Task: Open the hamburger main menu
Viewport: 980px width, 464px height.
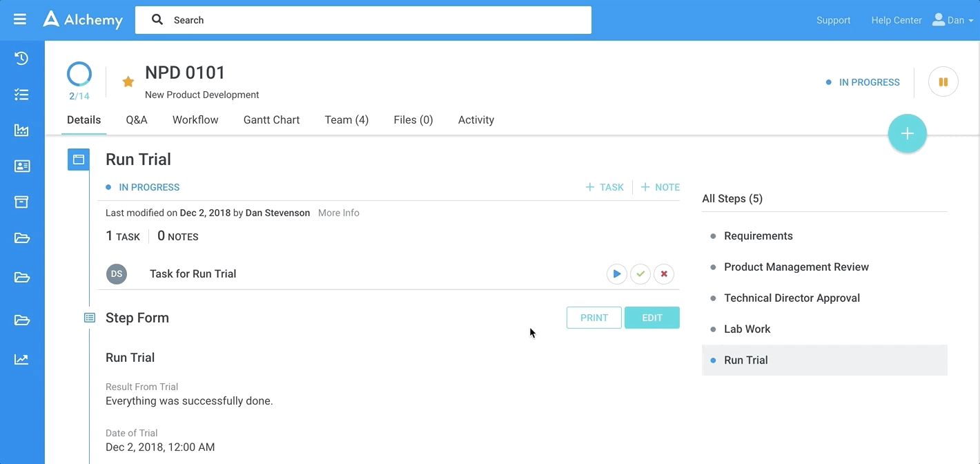Action: pyautogui.click(x=20, y=19)
